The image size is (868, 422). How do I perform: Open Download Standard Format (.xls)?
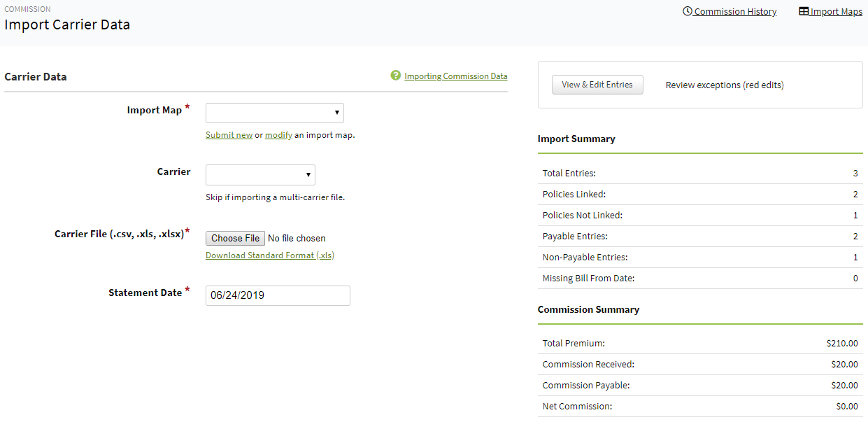(269, 255)
